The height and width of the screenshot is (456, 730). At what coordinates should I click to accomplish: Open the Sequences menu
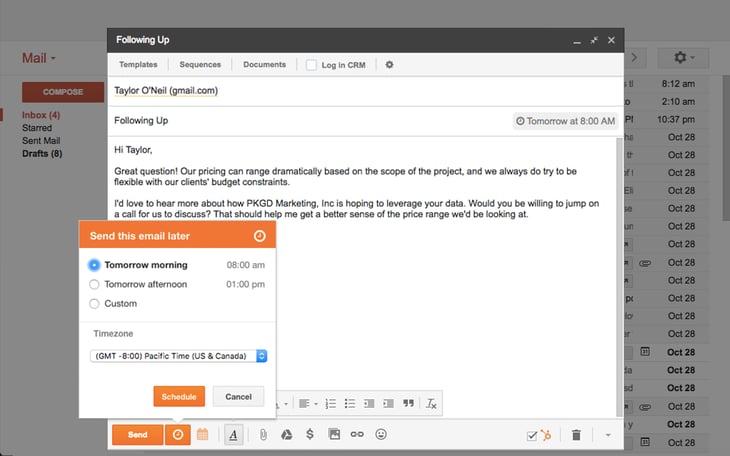coord(200,65)
